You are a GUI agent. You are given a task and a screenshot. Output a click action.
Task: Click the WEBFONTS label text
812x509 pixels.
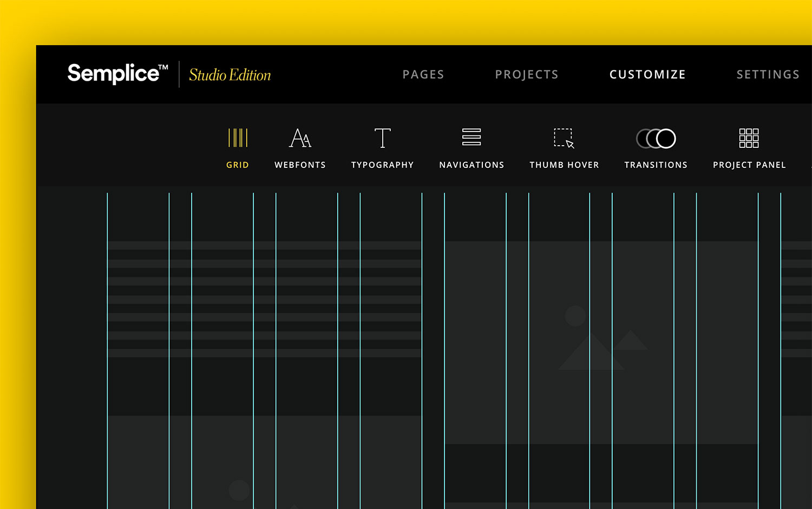300,165
